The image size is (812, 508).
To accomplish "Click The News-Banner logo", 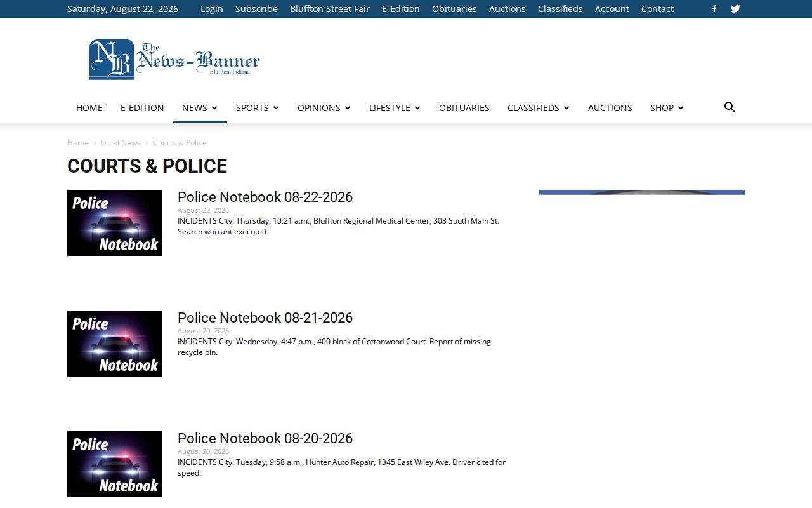I will pos(174,60).
